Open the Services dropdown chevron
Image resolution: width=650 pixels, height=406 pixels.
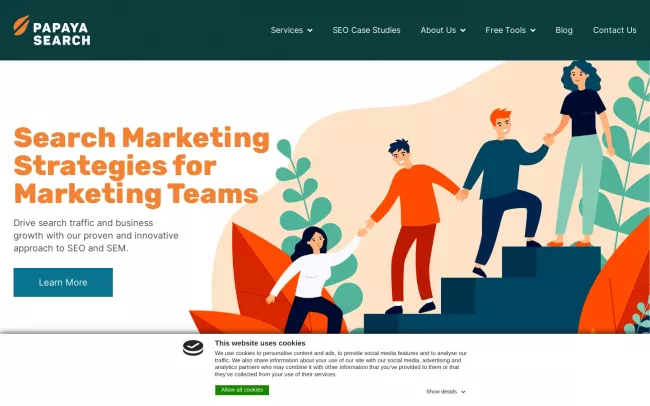click(310, 30)
